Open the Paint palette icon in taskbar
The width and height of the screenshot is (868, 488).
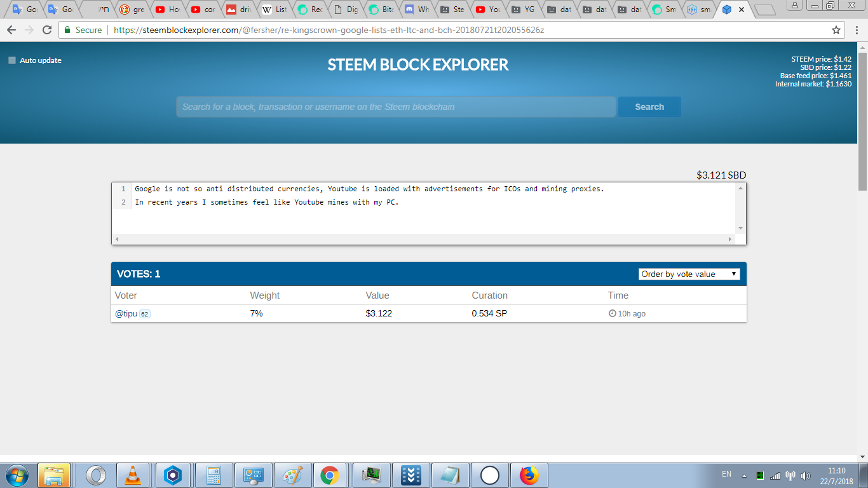(292, 475)
